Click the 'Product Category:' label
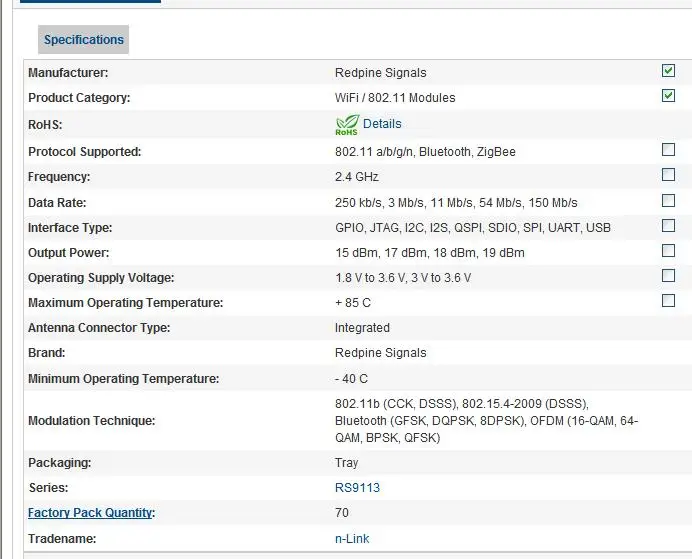 point(79,98)
